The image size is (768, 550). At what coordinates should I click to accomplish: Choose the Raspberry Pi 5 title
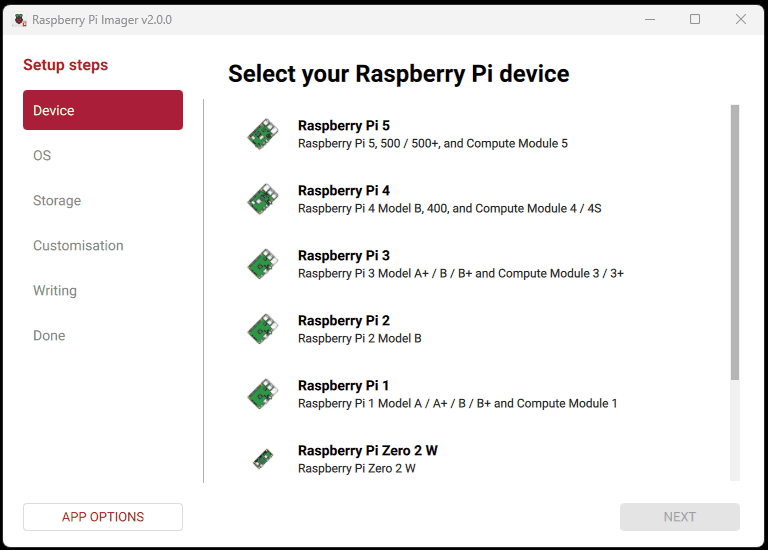point(344,125)
